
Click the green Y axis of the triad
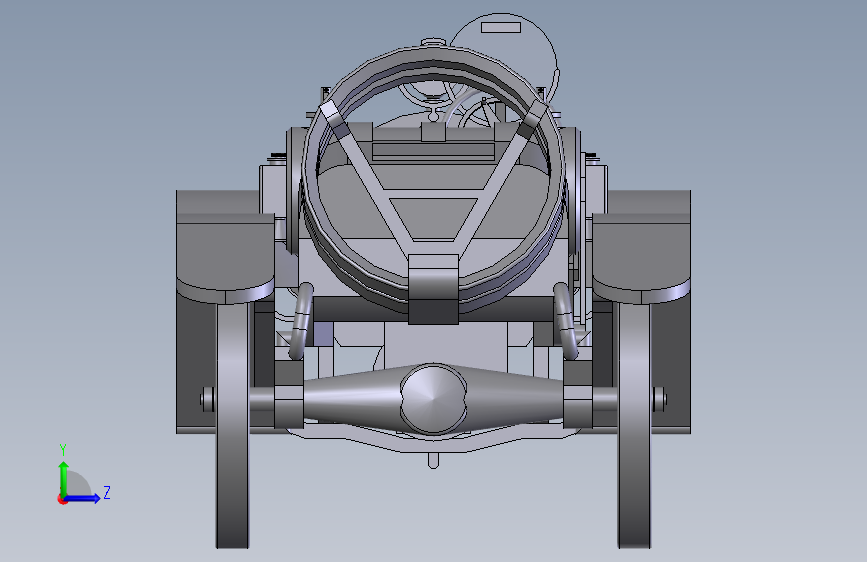[x=64, y=479]
